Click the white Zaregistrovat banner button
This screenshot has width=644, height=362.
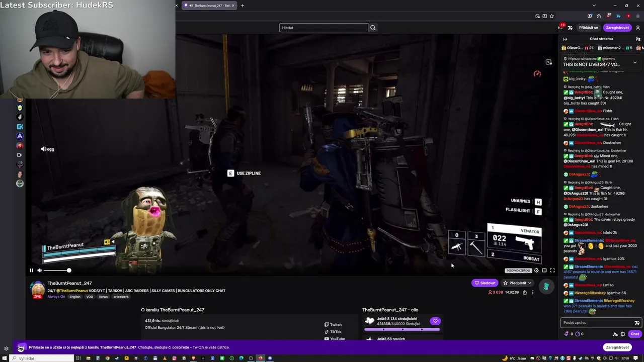click(617, 347)
